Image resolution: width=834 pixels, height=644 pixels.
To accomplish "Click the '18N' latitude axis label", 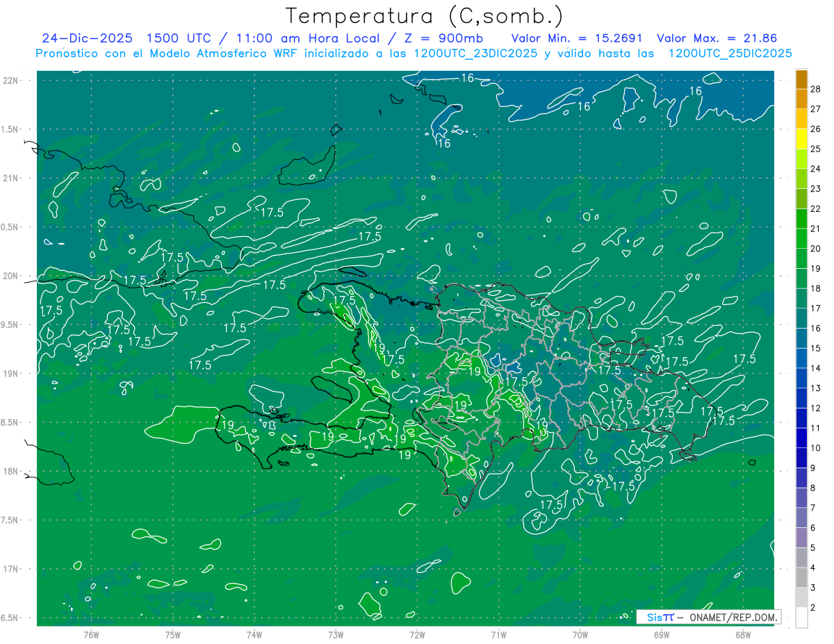I will pos(10,471).
